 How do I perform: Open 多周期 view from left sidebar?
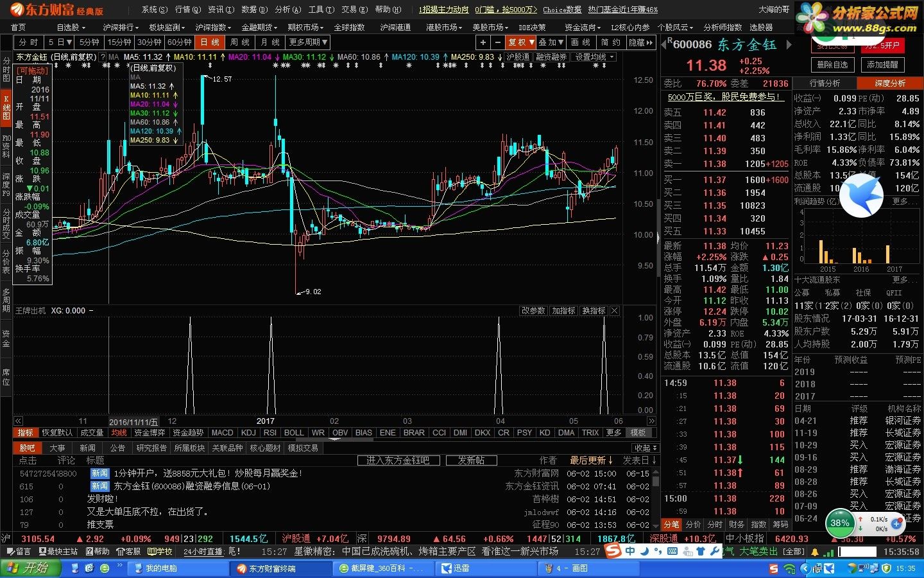point(6,300)
